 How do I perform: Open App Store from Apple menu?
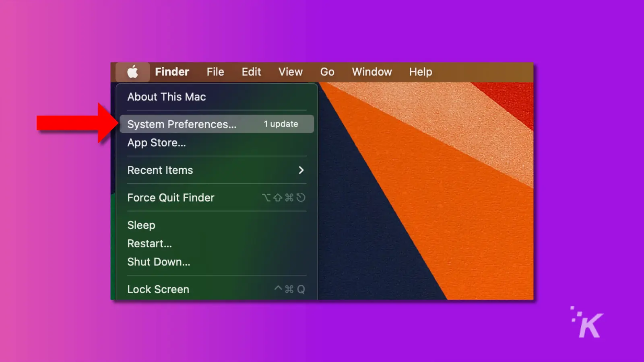pyautogui.click(x=217, y=143)
